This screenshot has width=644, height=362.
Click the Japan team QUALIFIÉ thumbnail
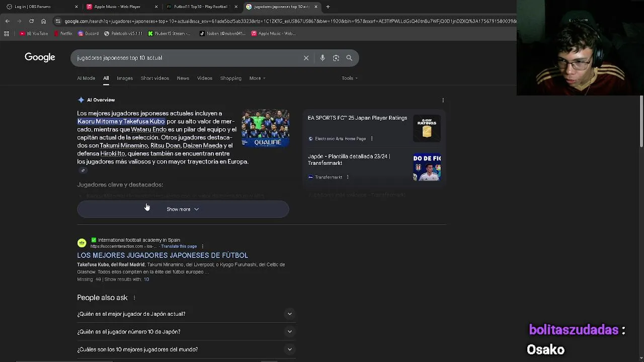265,128
